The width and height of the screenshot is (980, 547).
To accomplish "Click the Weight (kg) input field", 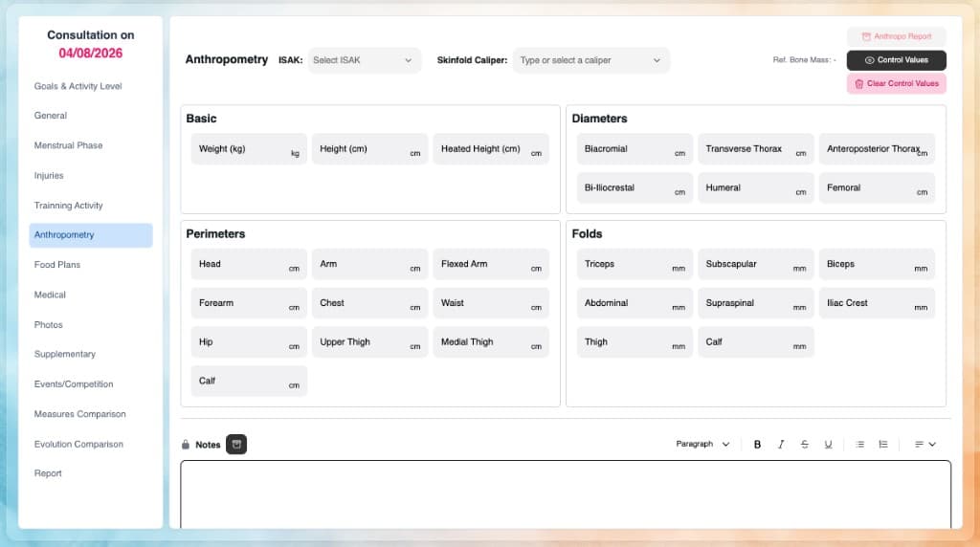I will pyautogui.click(x=249, y=148).
